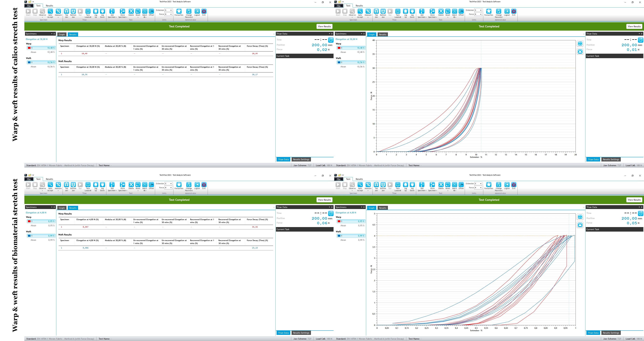Open Observe tool in top-left calico results window
644x341 pixels.
point(42,11)
